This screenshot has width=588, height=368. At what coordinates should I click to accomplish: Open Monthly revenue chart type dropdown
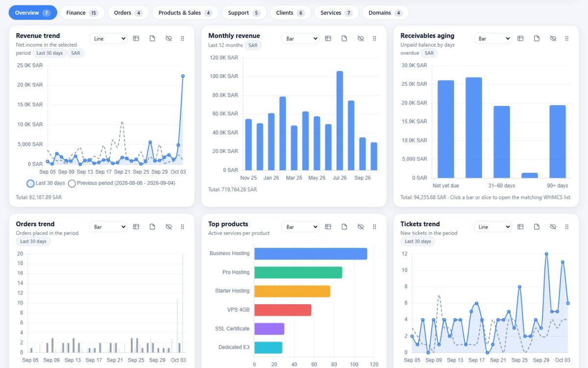pyautogui.click(x=300, y=38)
